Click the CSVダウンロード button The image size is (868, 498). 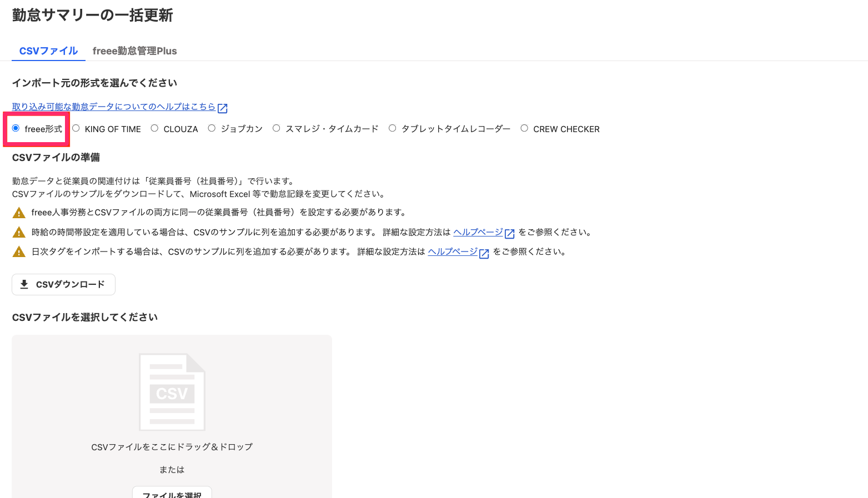click(x=63, y=284)
